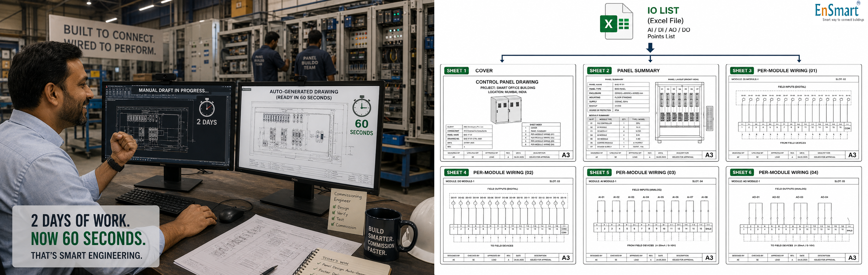This screenshot has width=868, height=275.
Task: Click the PER-MODULE WIRING (04) title
Action: click(788, 172)
